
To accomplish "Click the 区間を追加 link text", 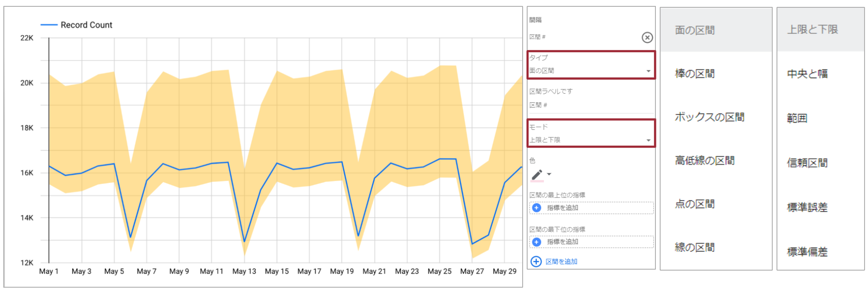I will point(561,262).
